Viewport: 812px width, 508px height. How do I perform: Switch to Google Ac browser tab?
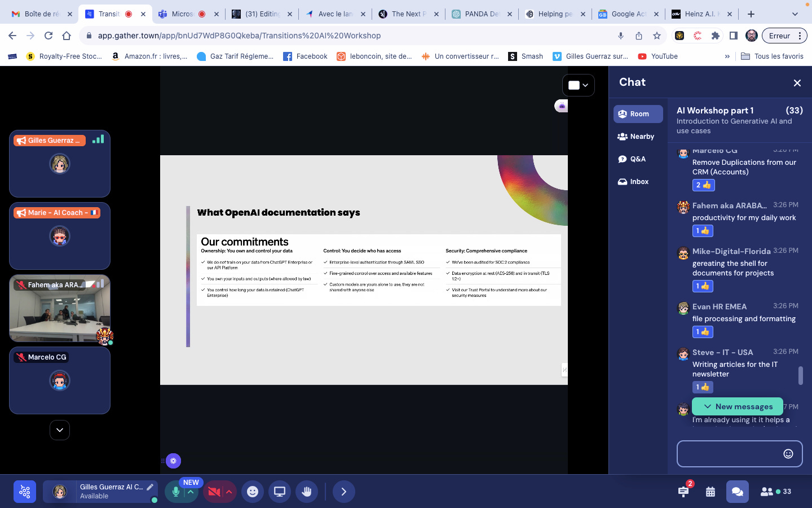click(628, 14)
